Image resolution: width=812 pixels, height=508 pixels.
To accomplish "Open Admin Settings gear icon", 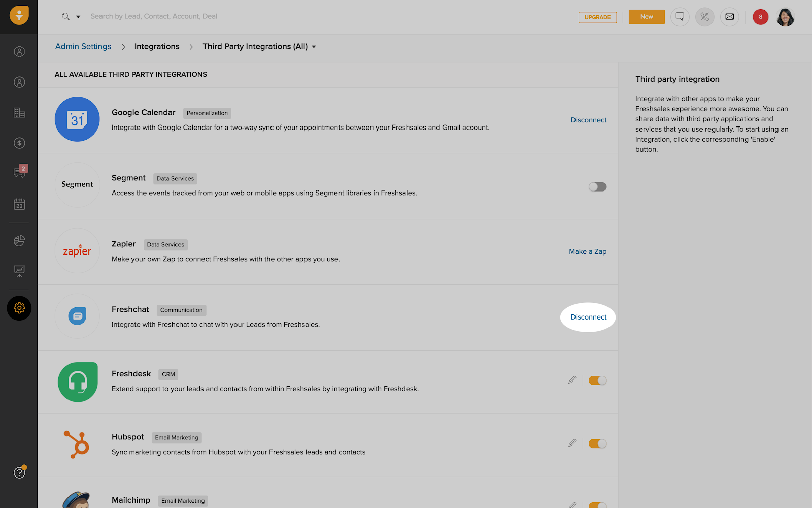I will tap(19, 308).
